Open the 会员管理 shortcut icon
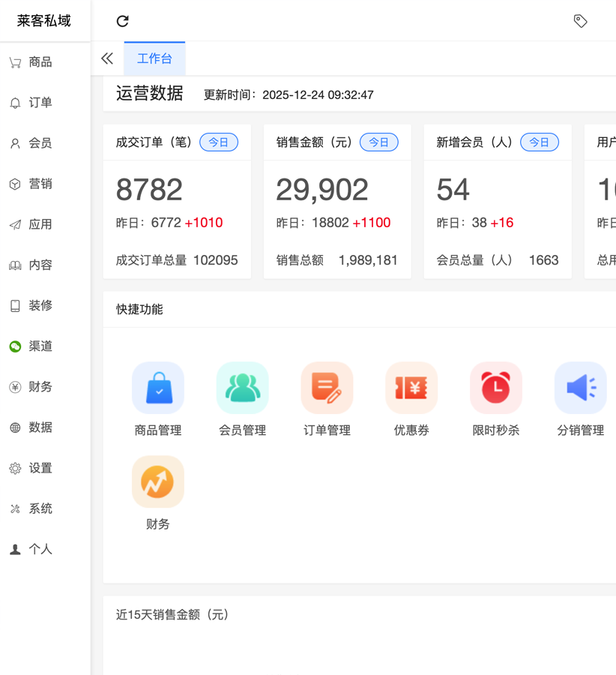This screenshot has width=616, height=675. click(x=242, y=388)
